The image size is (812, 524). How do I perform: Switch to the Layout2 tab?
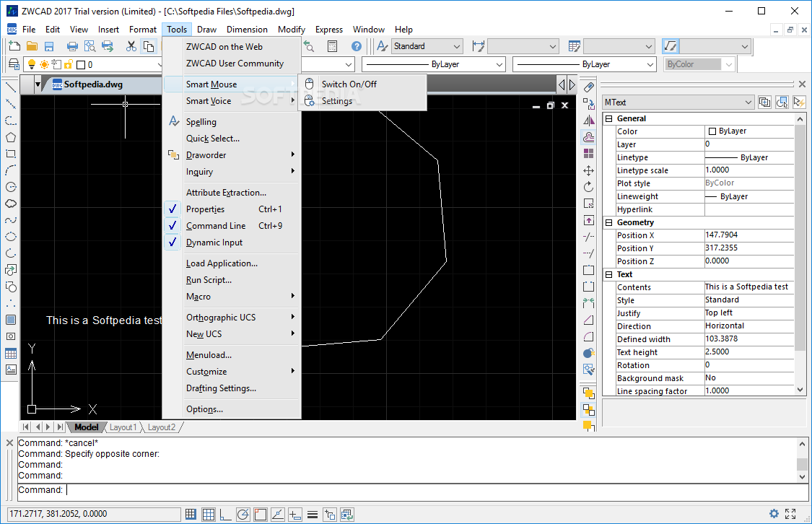click(161, 427)
